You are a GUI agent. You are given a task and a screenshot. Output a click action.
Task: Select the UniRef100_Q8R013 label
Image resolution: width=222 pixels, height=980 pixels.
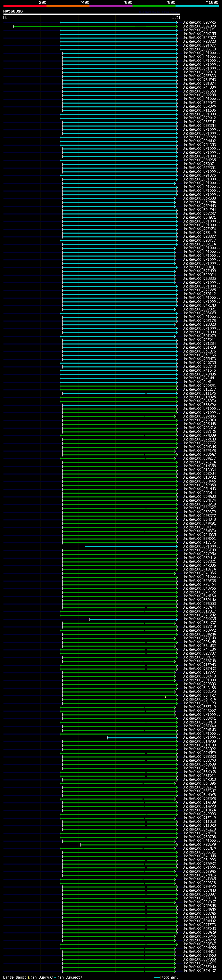199,72
